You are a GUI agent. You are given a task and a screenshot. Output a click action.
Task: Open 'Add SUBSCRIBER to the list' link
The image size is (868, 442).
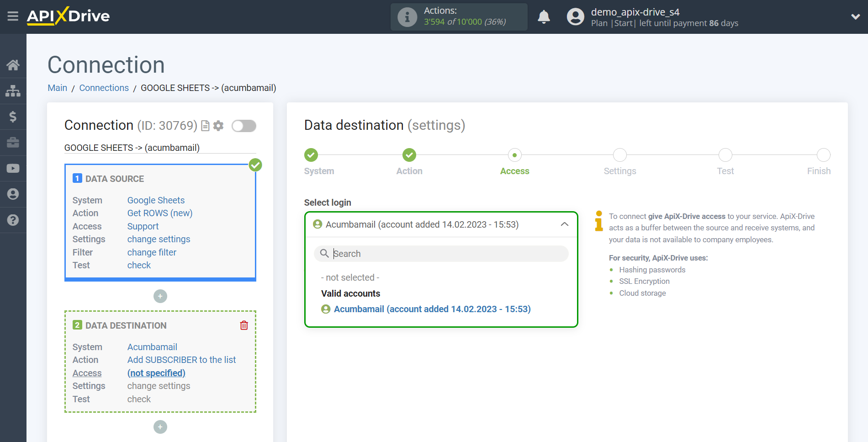(181, 360)
